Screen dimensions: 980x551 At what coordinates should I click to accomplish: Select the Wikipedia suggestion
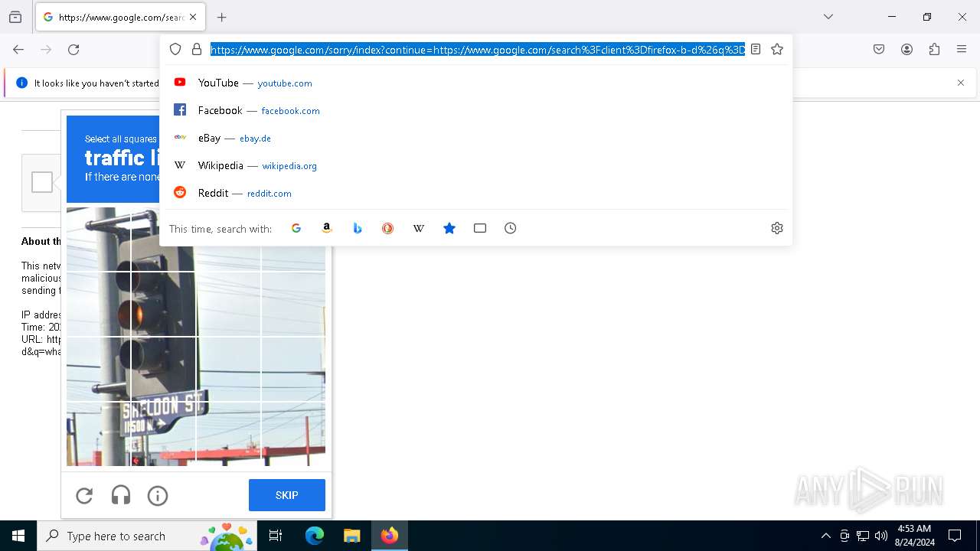click(x=475, y=165)
